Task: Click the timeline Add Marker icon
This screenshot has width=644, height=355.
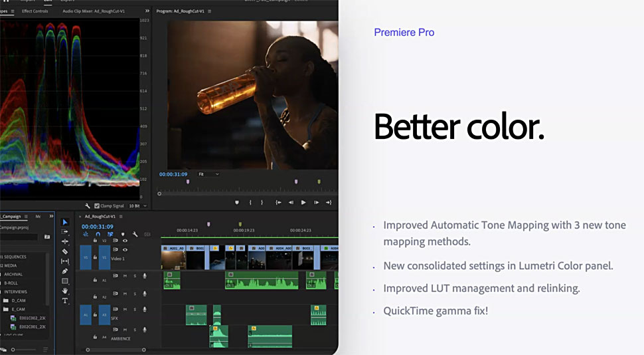Action: tap(123, 234)
